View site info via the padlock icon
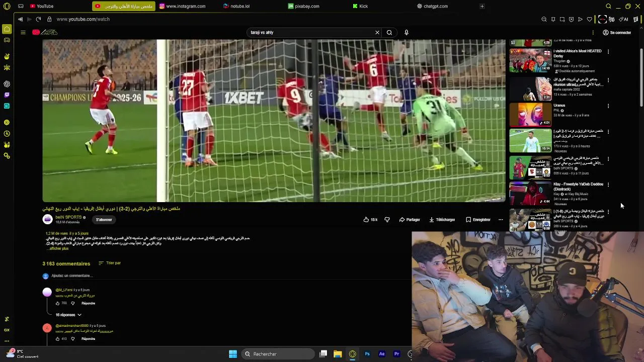The height and width of the screenshot is (362, 644). coord(49,19)
